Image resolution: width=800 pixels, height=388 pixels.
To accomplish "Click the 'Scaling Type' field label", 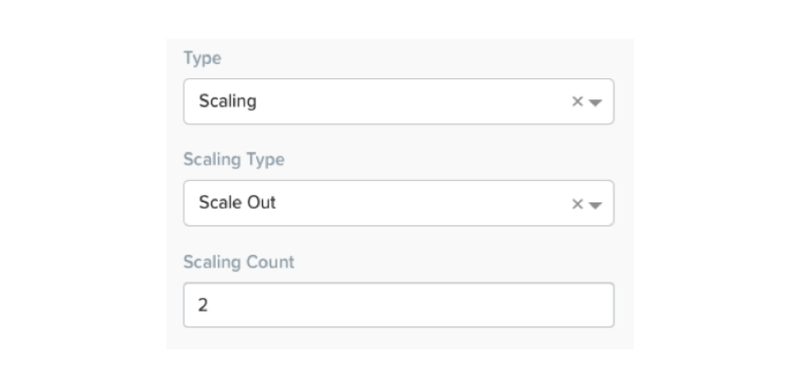I will point(234,160).
